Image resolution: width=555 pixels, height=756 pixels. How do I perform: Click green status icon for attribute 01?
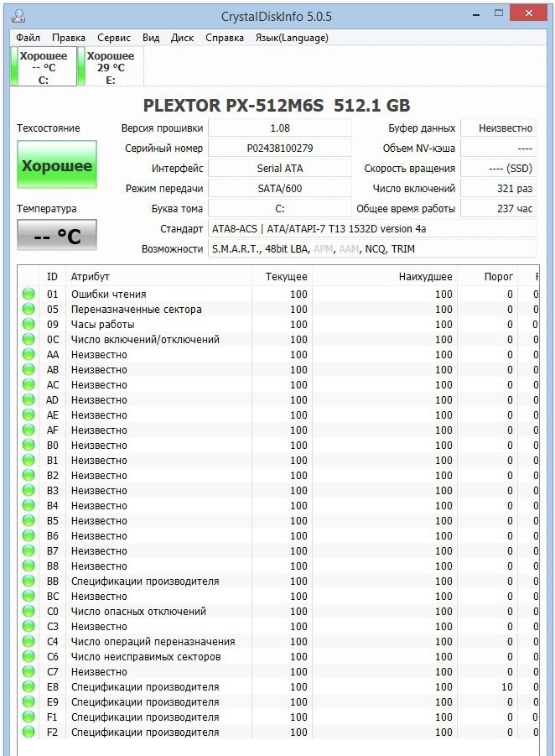29,294
